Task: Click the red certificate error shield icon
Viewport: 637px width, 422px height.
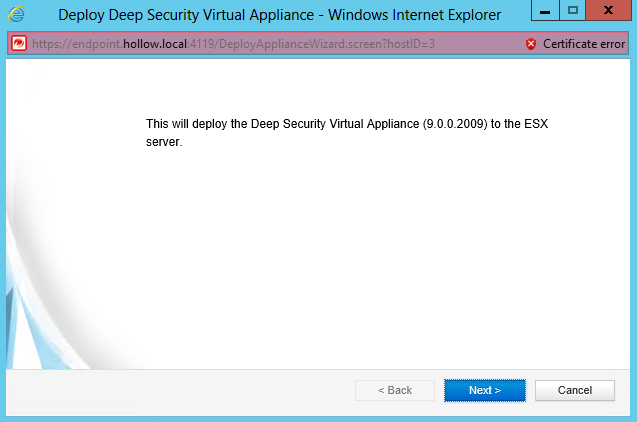Action: (x=531, y=44)
